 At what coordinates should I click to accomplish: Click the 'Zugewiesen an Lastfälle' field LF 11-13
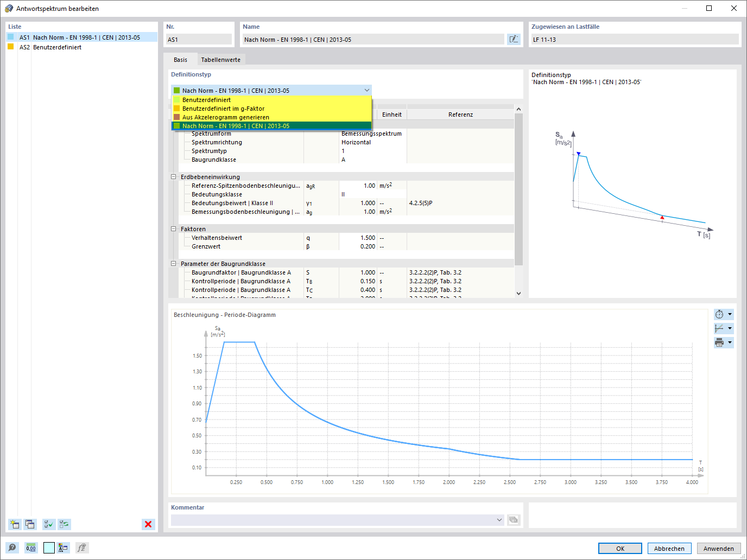coord(635,40)
